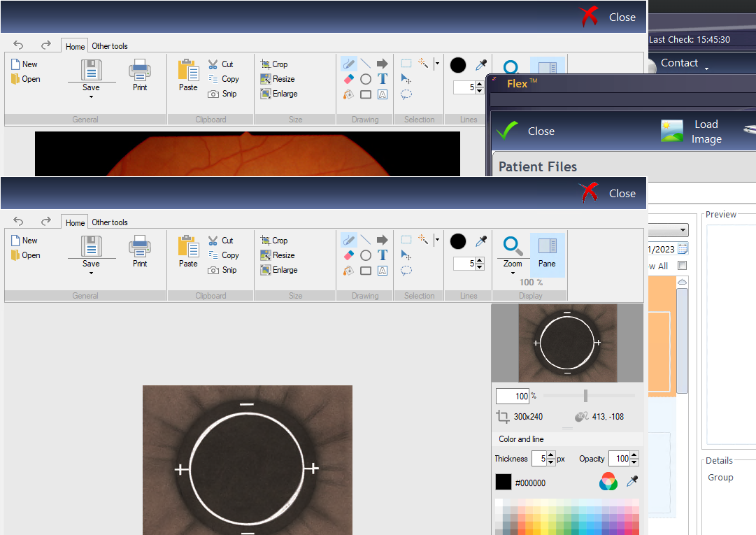
Task: Expand the Zoom dropdown arrow in ring-image editor
Action: click(x=513, y=273)
